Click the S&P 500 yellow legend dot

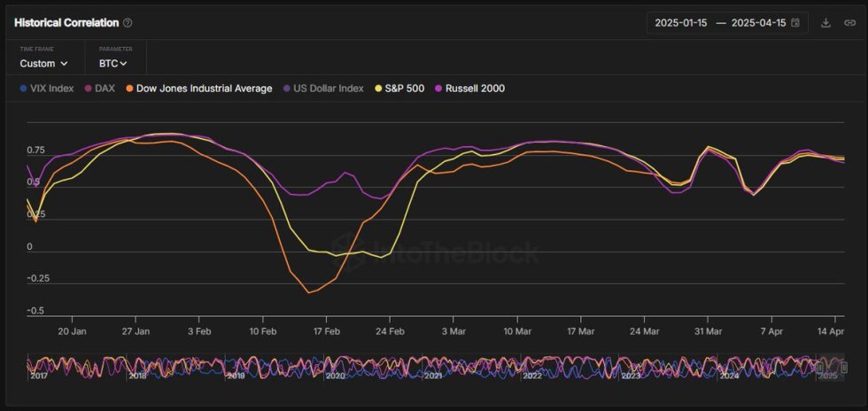379,89
